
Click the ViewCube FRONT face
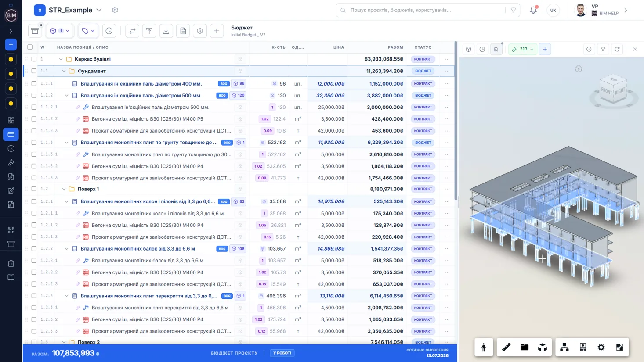point(607,91)
